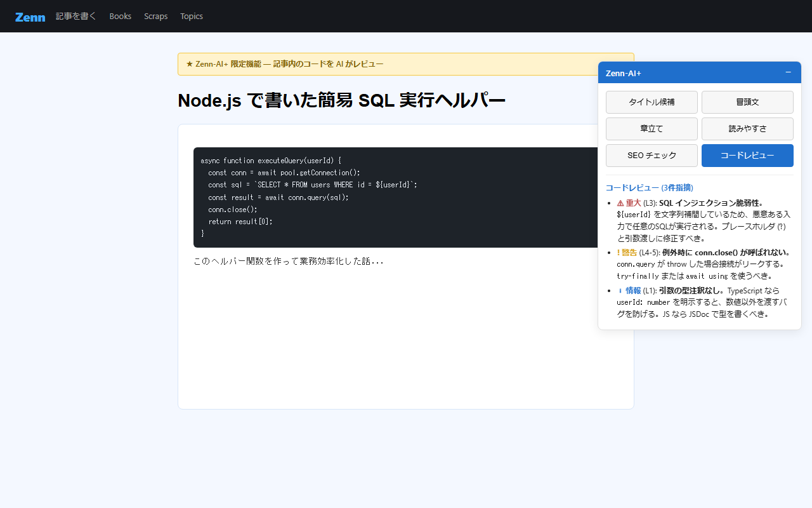Click the タイトル候補 button
This screenshot has width=812, height=508.
(652, 102)
